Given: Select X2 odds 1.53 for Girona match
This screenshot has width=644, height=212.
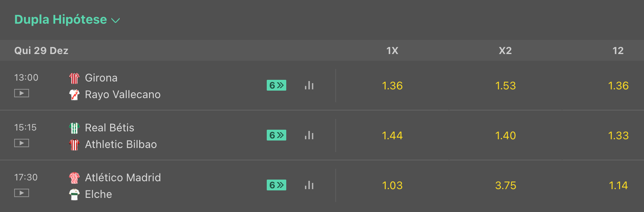Looking at the screenshot, I should (505, 86).
